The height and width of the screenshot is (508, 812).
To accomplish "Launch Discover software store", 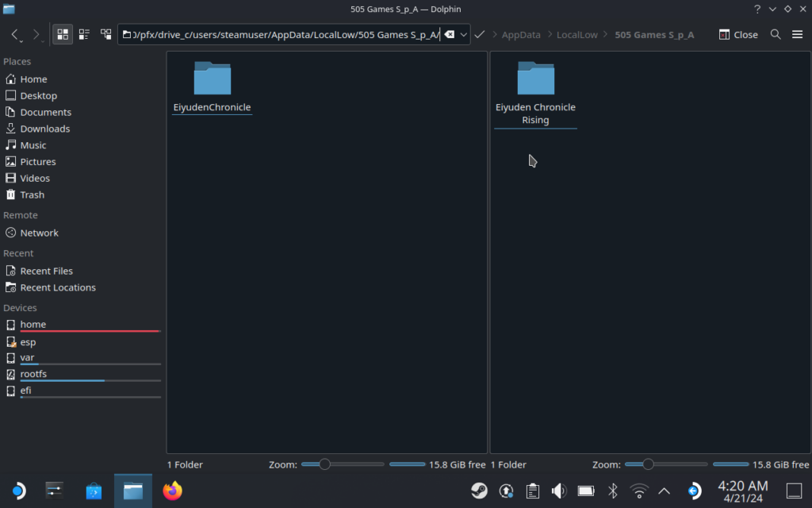I will [x=94, y=491].
